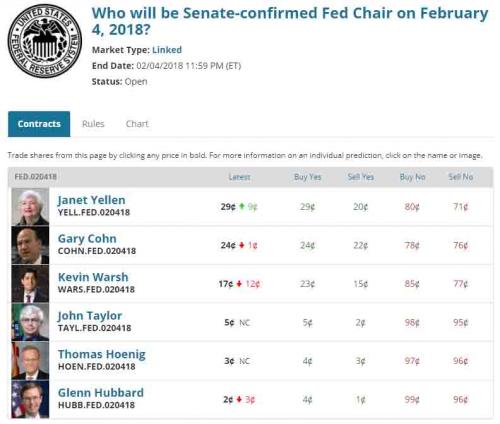Click the Latest column header
The width and height of the screenshot is (500, 424).
(239, 177)
